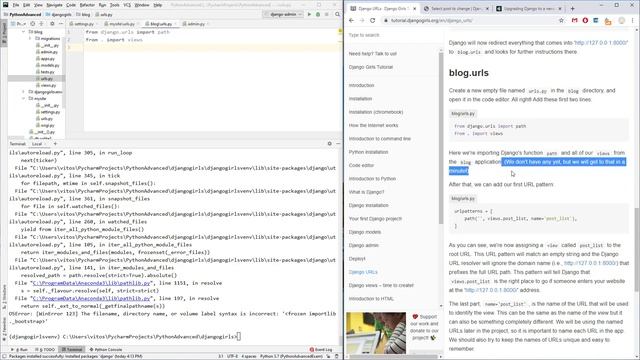Start debugging with the green bug icon
The height and width of the screenshot is (360, 640).
click(318, 14)
